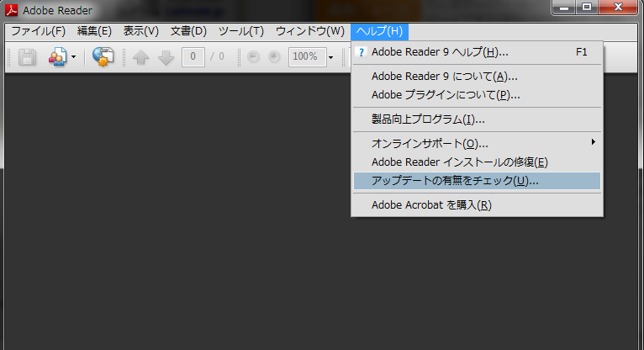Image resolution: width=644 pixels, height=350 pixels.
Task: Select オンラインサポート(O) menu item
Action: tap(477, 143)
